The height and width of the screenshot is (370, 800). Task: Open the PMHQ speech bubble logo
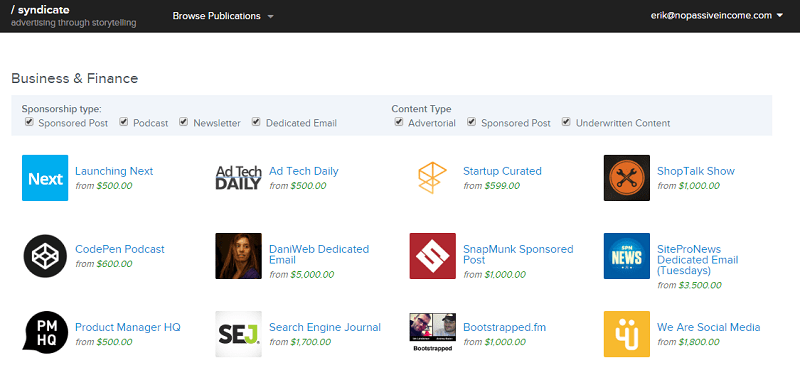(45, 332)
